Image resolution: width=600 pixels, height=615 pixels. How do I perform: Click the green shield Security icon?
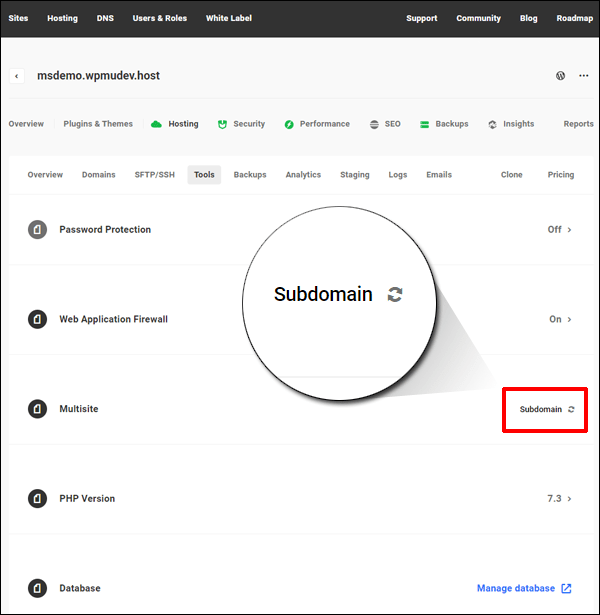[222, 124]
